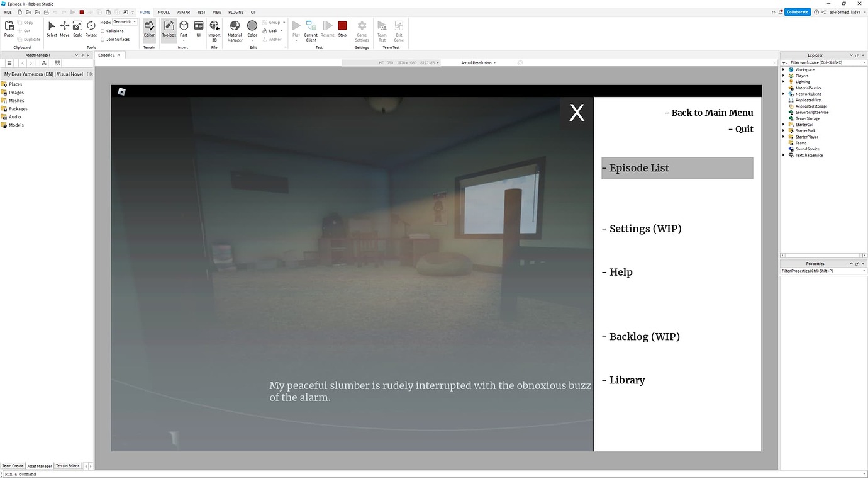Open the Terrain Editor bottom tab
Image resolution: width=868 pixels, height=481 pixels.
[67, 466]
